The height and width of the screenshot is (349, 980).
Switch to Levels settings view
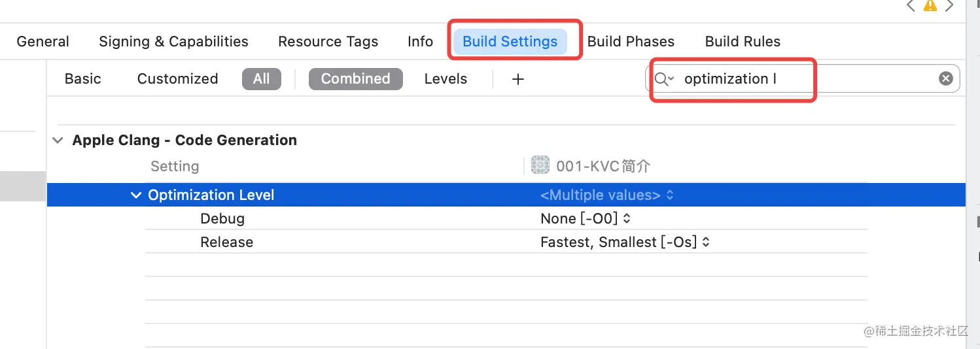point(446,79)
